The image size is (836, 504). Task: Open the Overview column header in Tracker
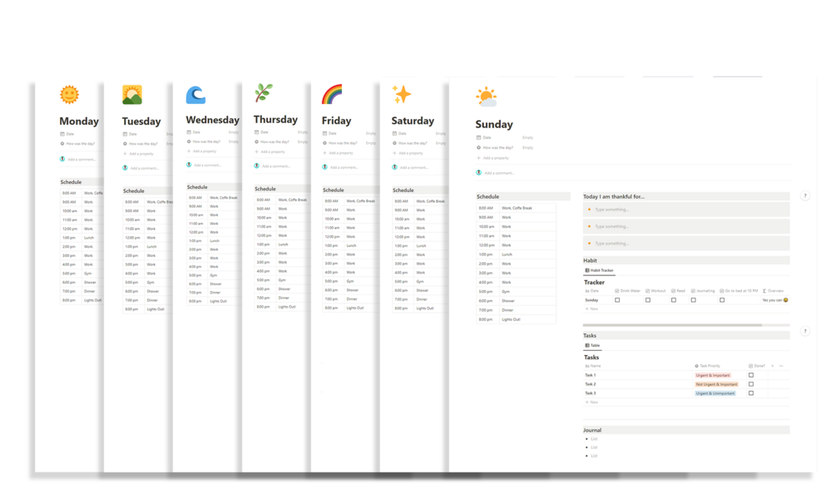(x=773, y=291)
